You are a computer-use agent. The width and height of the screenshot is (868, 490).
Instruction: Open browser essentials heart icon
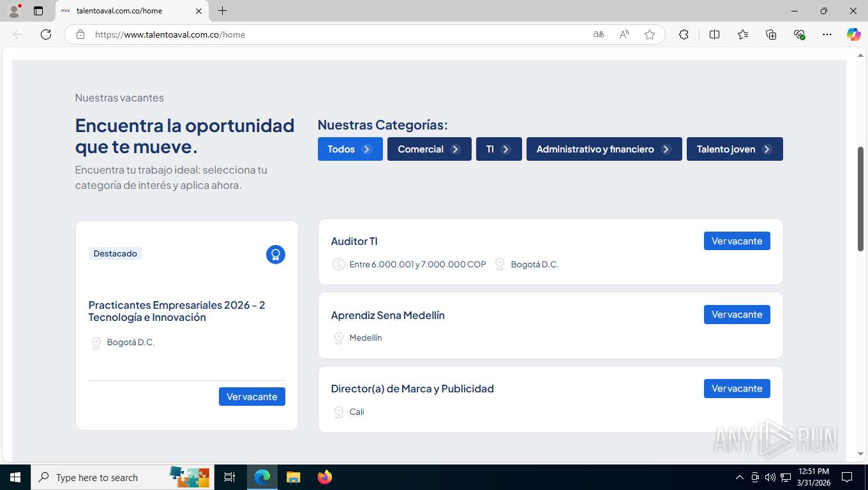tap(799, 34)
